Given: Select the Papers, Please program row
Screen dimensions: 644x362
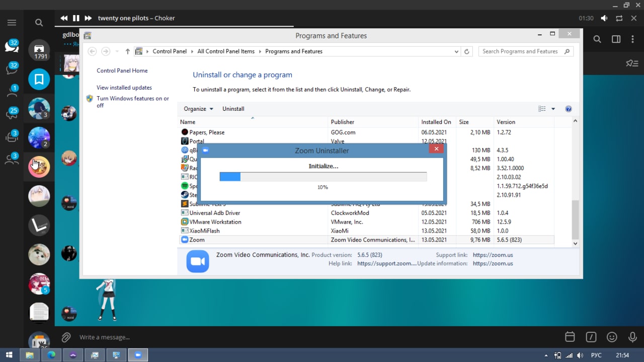Looking at the screenshot, I should coord(367,132).
